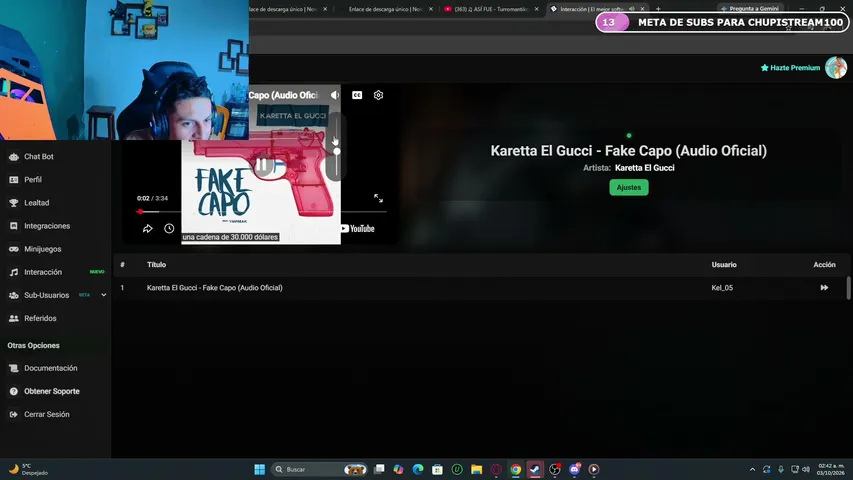
Task: Open Documentación from Otras Opciones
Action: point(51,368)
